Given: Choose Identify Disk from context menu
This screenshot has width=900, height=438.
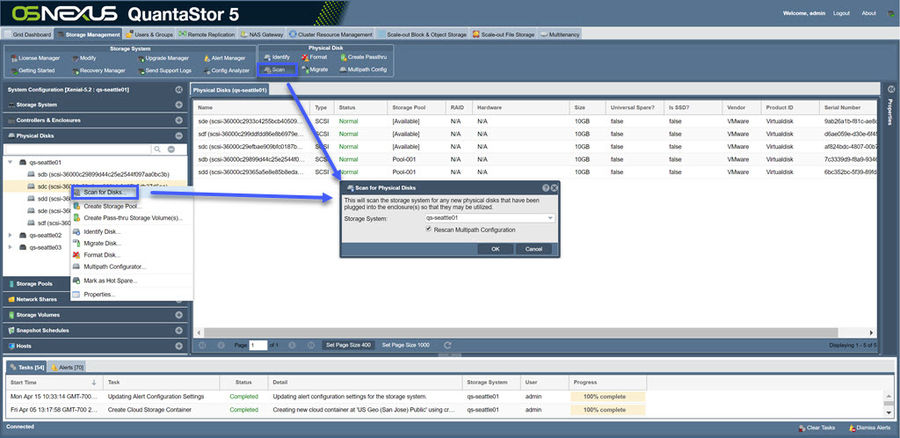Looking at the screenshot, I should 102,232.
